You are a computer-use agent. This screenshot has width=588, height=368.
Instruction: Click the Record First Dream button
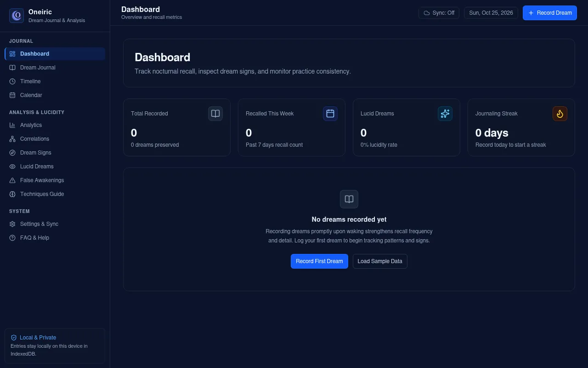[319, 261]
